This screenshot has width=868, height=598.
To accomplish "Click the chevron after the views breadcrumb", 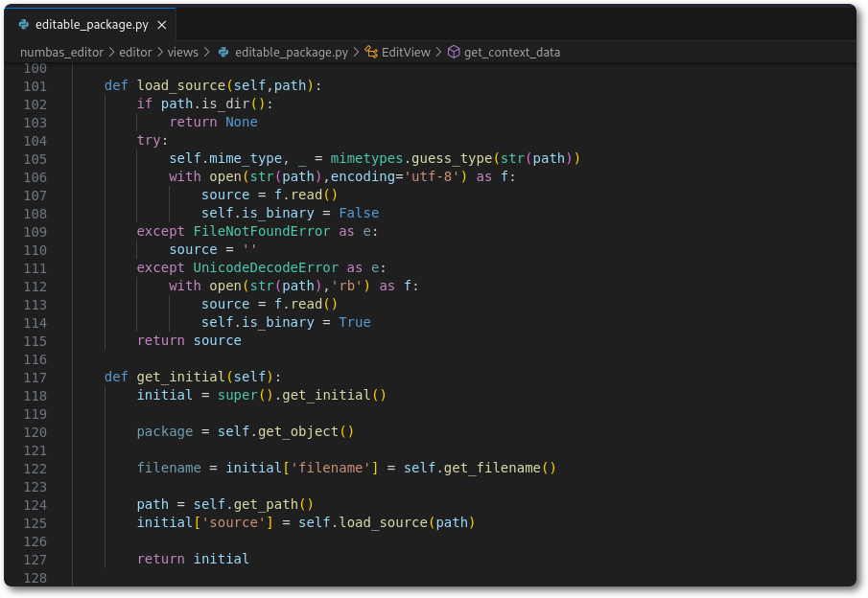I will [x=207, y=52].
